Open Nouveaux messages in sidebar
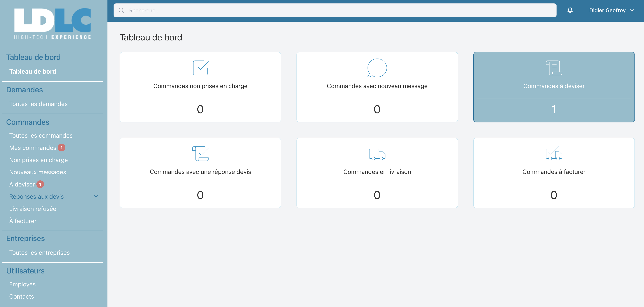 38,172
